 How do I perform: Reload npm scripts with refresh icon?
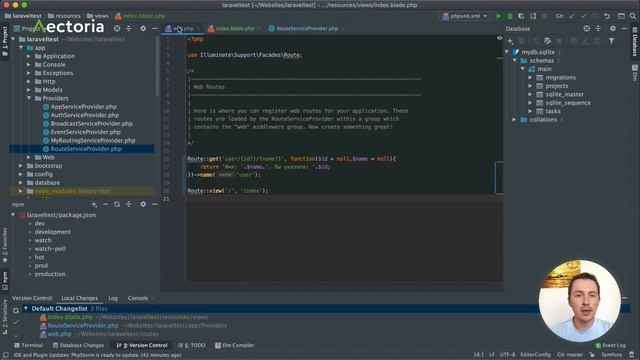tap(117, 204)
